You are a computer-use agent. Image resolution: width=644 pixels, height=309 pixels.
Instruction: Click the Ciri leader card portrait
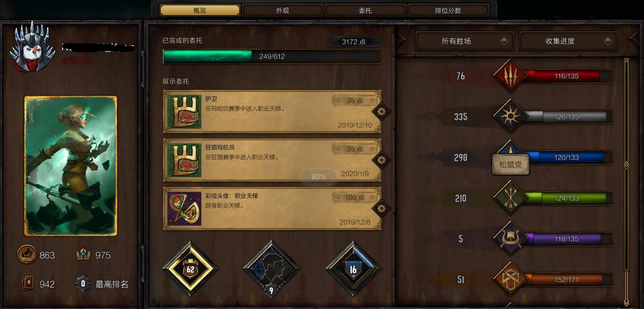click(x=71, y=166)
